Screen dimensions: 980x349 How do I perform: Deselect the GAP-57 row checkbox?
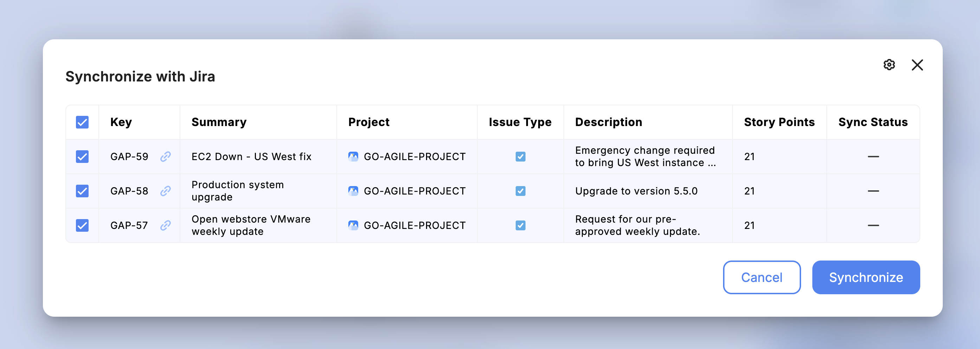[82, 225]
